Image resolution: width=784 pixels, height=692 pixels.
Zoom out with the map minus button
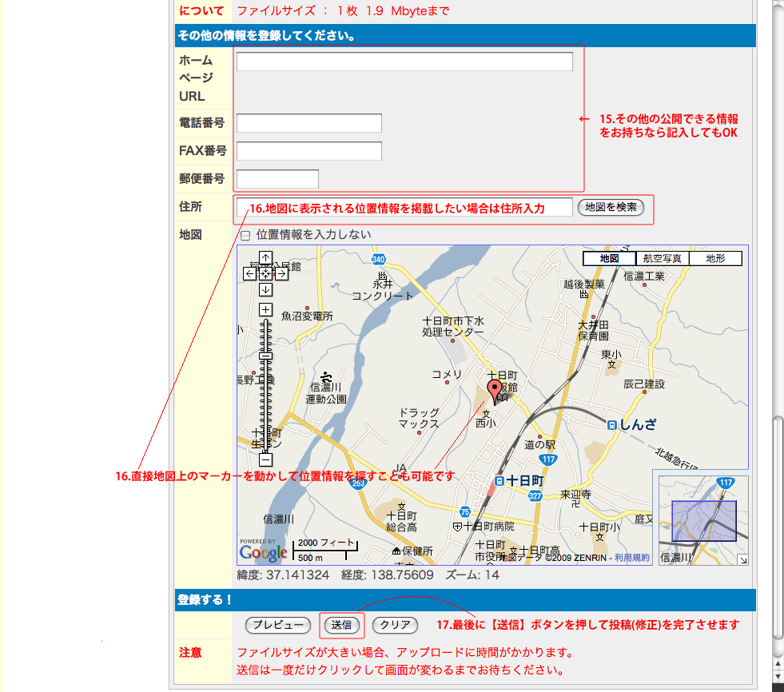tap(265, 459)
